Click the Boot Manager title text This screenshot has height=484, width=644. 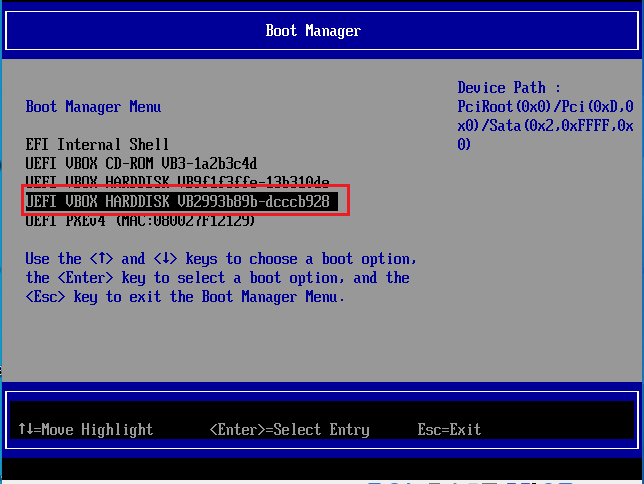point(313,31)
